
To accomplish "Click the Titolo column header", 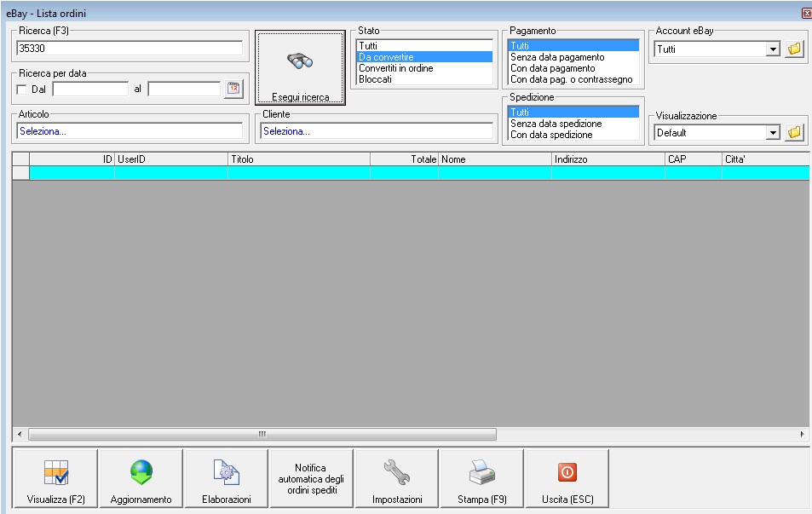I will pyautogui.click(x=299, y=159).
